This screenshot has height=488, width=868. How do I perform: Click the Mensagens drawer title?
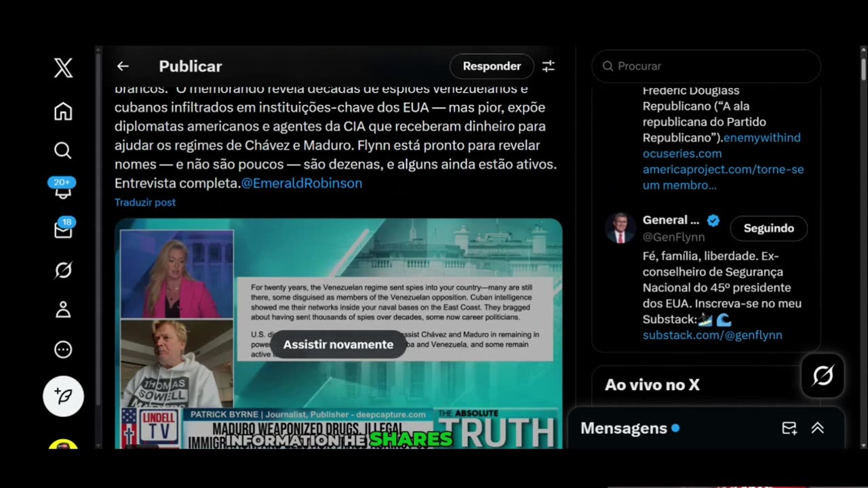tap(624, 428)
